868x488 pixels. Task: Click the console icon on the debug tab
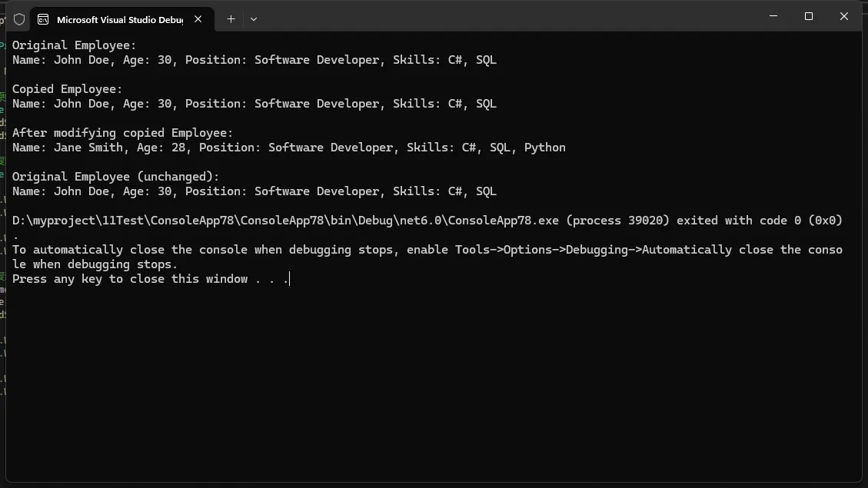(x=43, y=19)
